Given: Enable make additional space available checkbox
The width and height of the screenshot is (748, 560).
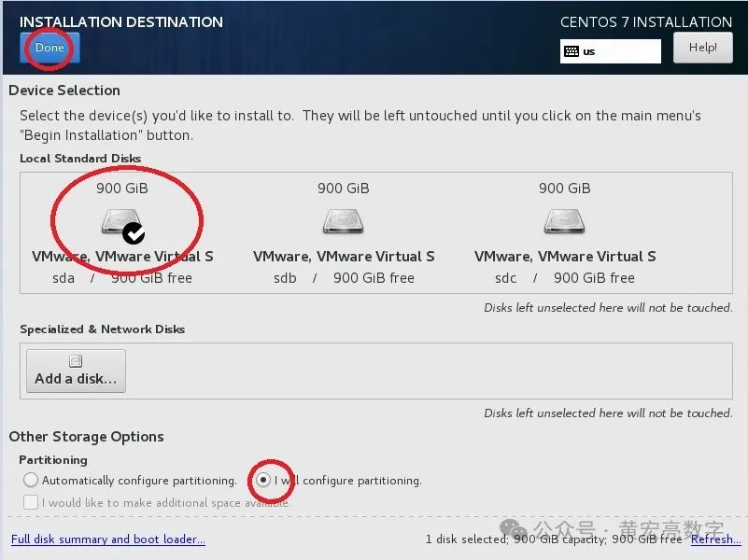Looking at the screenshot, I should click(x=31, y=502).
